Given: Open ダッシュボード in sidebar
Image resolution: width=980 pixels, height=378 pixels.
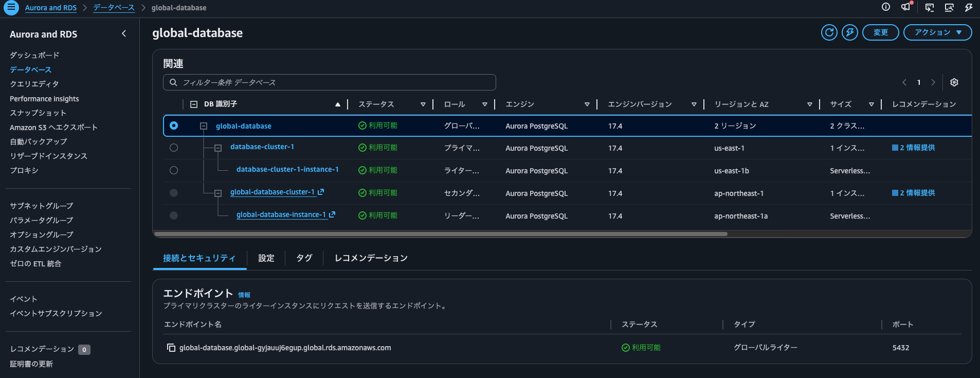Looking at the screenshot, I should 34,55.
